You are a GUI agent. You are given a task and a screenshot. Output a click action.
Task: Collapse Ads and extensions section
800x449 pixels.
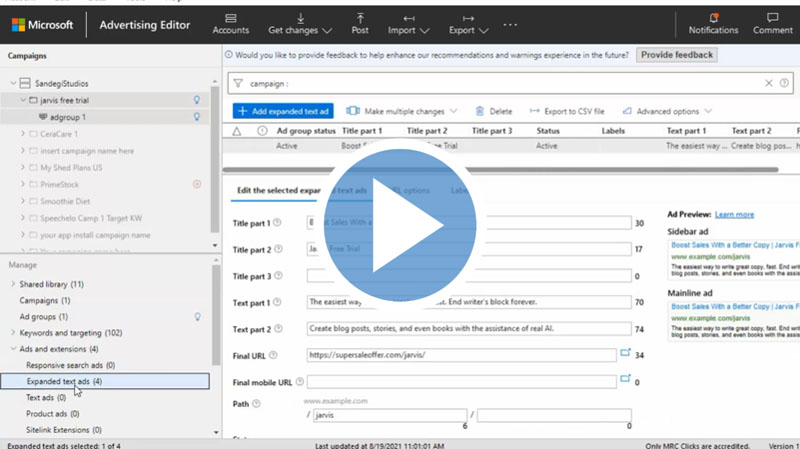[13, 349]
